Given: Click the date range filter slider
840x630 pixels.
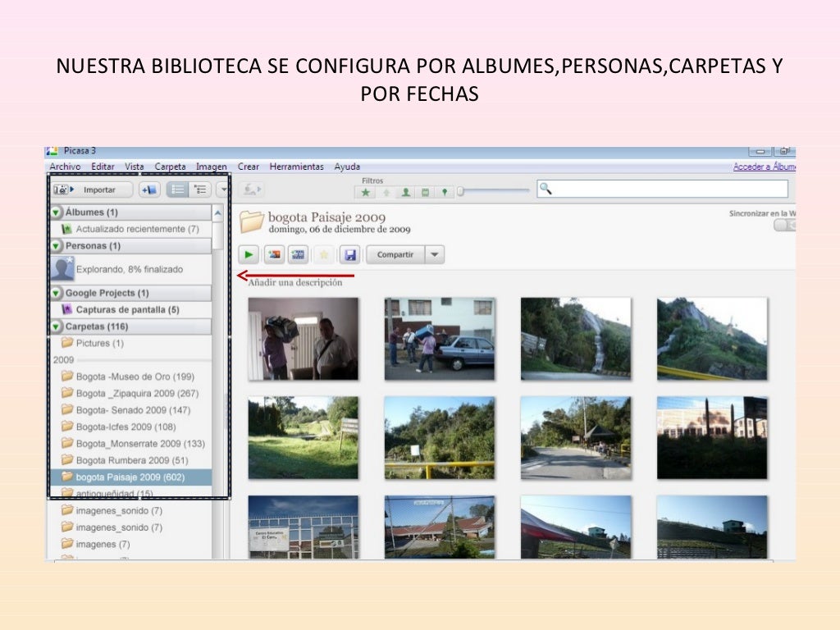Looking at the screenshot, I should coord(494,192).
